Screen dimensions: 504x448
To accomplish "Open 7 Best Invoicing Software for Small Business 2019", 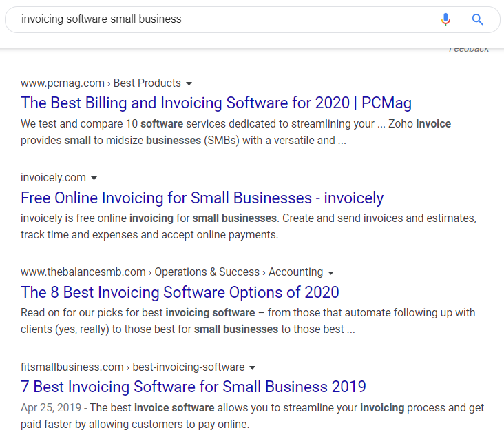I will pyautogui.click(x=193, y=387).
